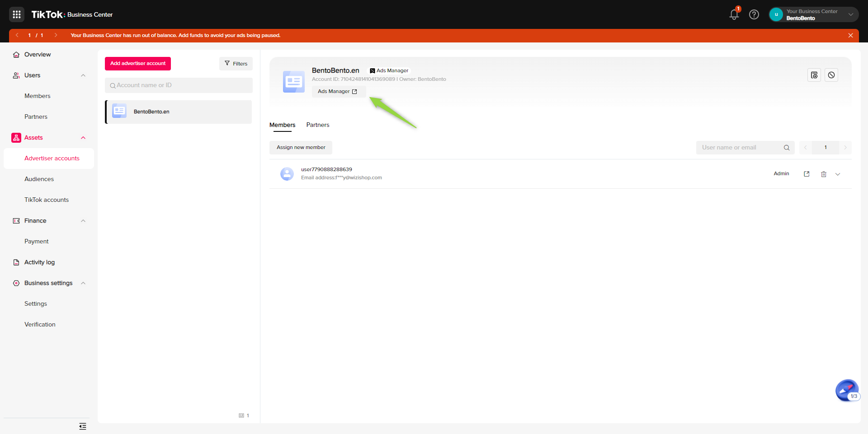Delete member user7790888288639 with trash icon
This screenshot has height=434, width=868.
(x=824, y=174)
